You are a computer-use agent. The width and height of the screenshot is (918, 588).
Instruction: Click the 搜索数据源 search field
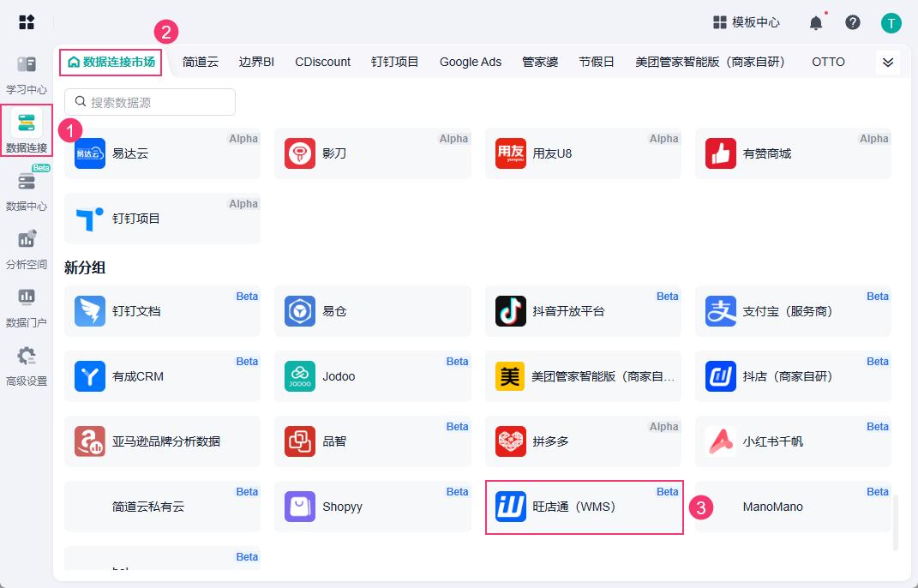coord(150,102)
